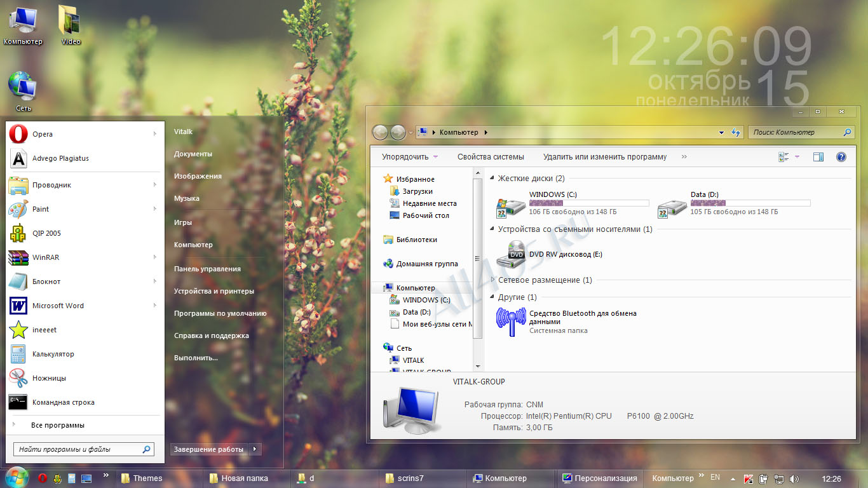
Task: Launch Advego Plagiatus from Start menu
Action: 84,158
